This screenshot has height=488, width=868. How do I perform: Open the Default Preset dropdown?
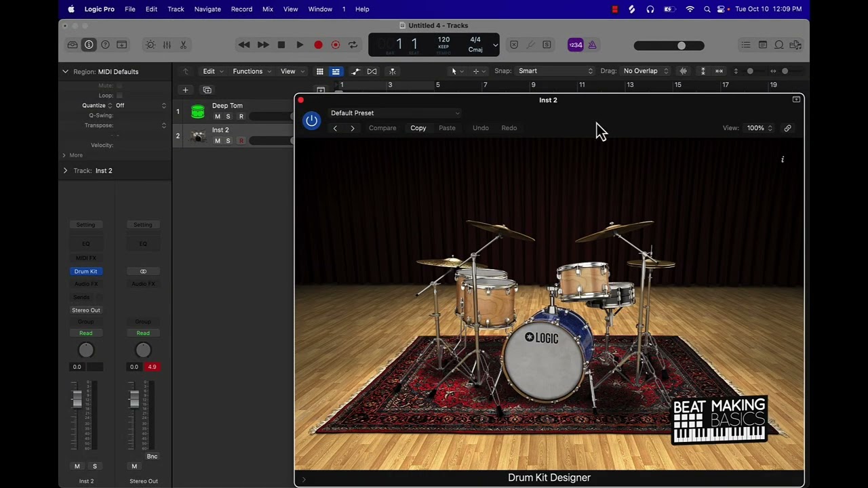coord(395,113)
